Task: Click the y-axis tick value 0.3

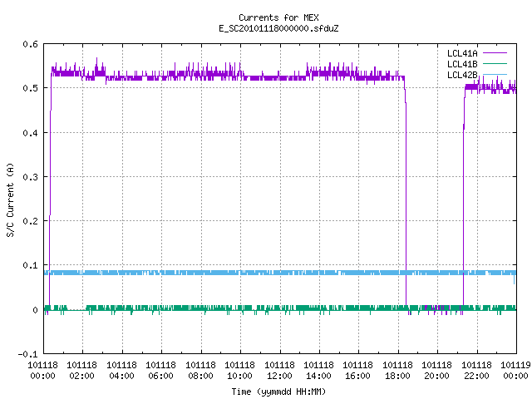Action: (30, 177)
